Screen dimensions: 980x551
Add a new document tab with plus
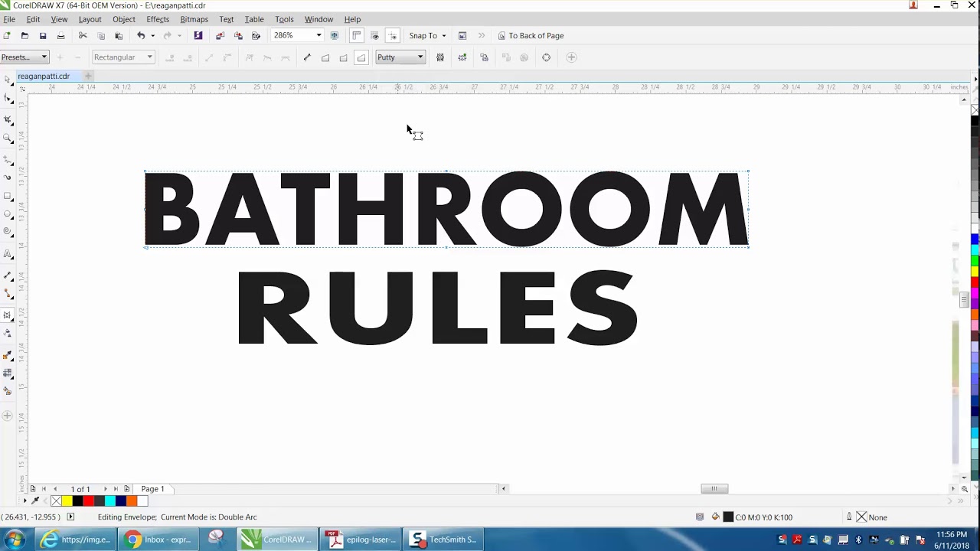tap(88, 77)
